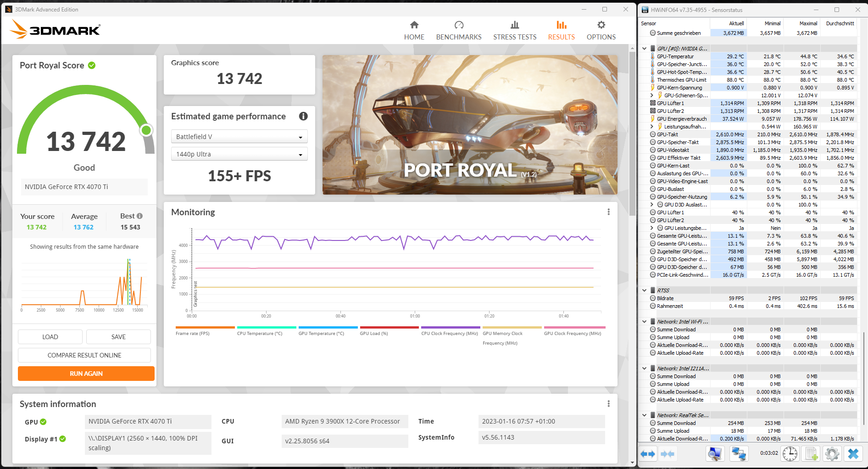Click the Maximal column header

(x=801, y=23)
